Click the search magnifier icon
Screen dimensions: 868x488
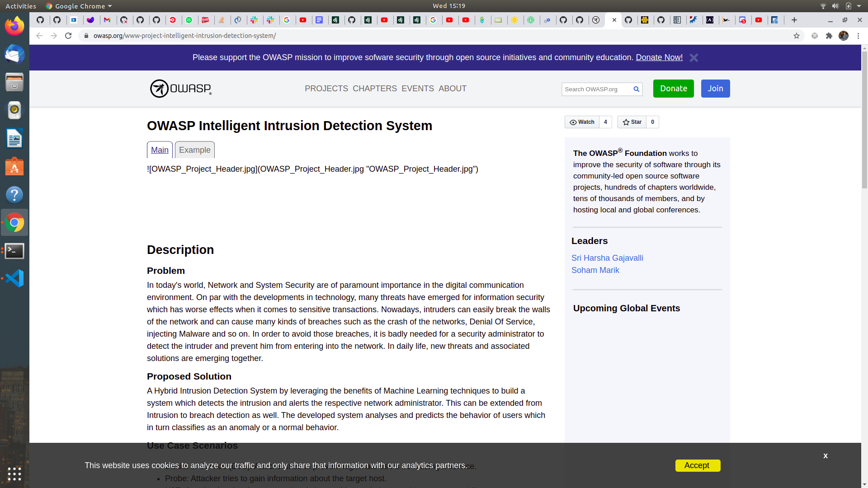(x=636, y=89)
